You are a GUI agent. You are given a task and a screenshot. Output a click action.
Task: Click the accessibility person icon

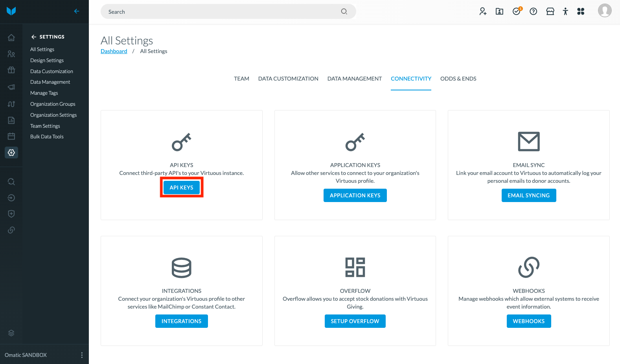[x=565, y=11]
